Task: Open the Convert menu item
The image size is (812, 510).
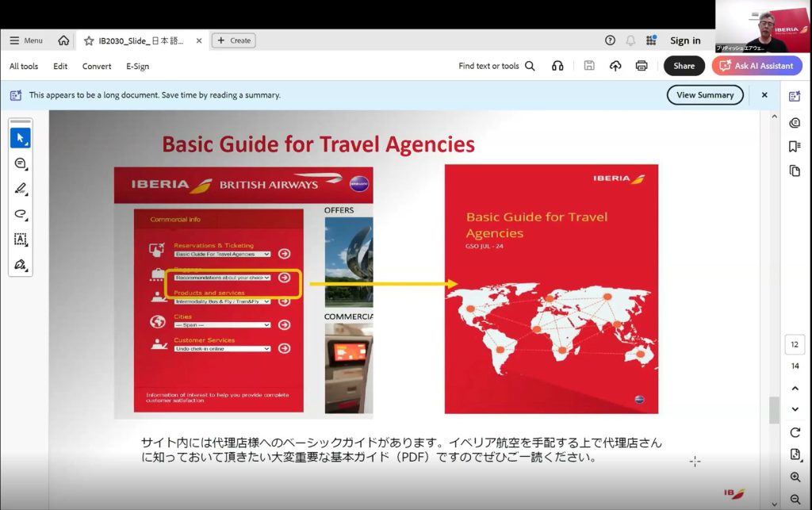Action: (97, 67)
